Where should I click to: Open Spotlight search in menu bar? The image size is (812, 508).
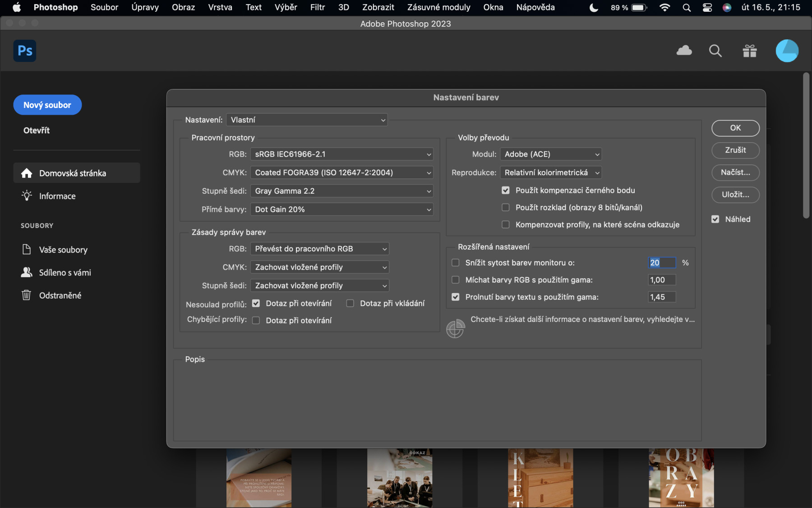(687, 7)
